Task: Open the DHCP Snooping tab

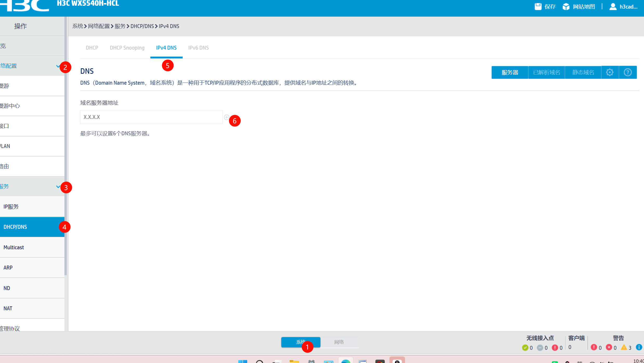Action: pos(127,48)
